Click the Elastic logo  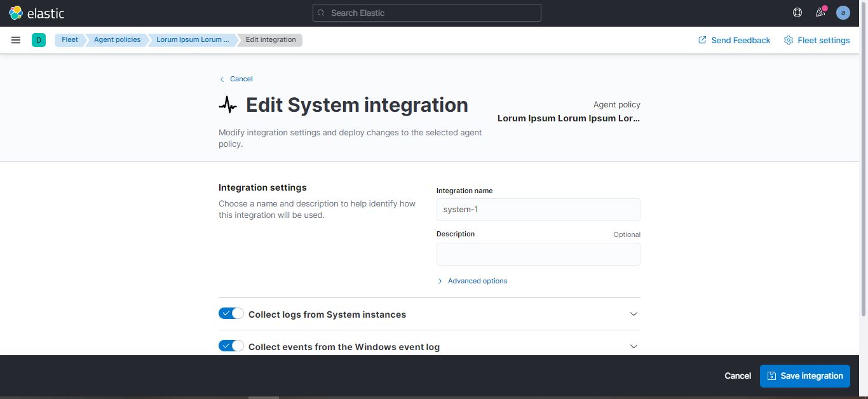37,13
